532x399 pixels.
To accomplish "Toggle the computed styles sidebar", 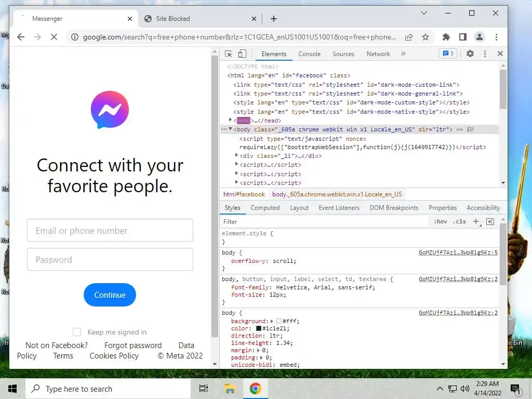I will tap(490, 221).
